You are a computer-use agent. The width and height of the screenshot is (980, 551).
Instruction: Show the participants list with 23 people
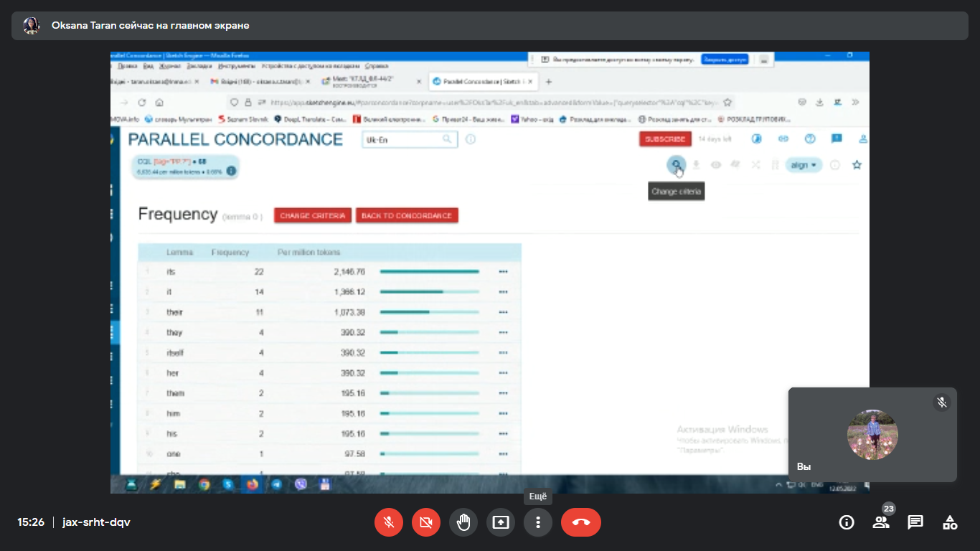tap(881, 522)
